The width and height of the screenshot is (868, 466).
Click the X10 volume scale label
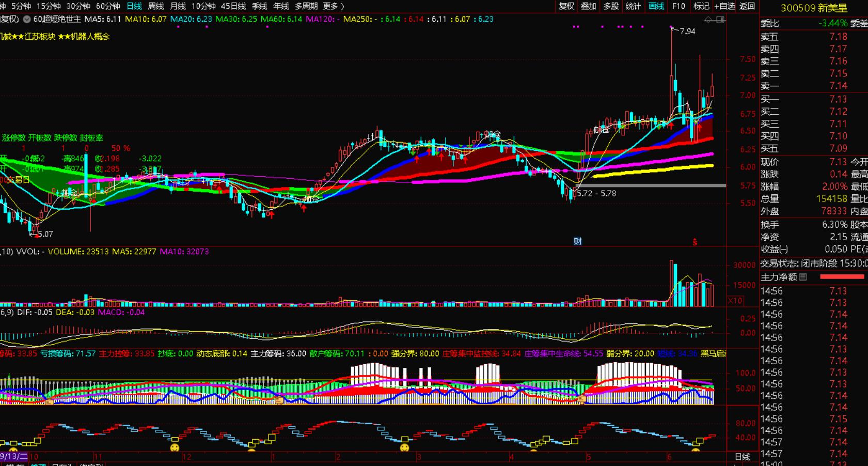[x=735, y=301]
